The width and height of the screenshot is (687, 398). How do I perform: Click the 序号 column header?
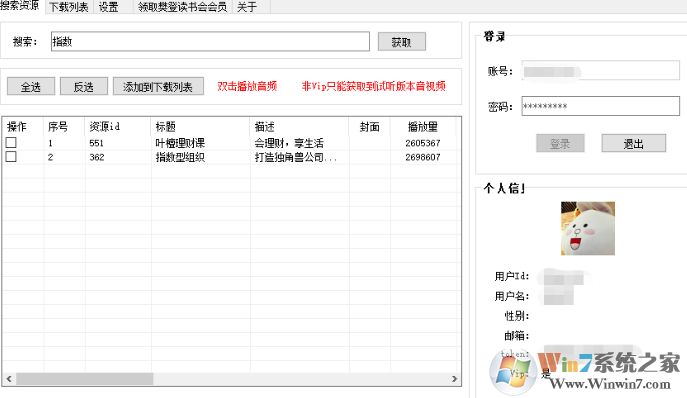64,127
